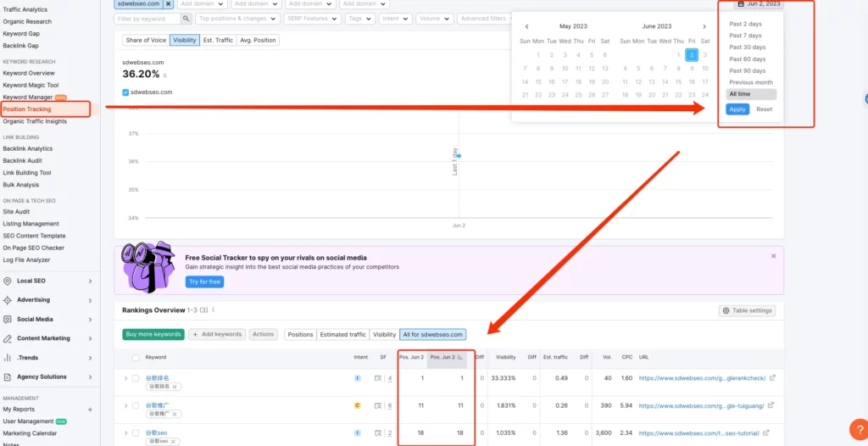Go to the previous month in the calendar
The image size is (868, 446).
coord(526,26)
